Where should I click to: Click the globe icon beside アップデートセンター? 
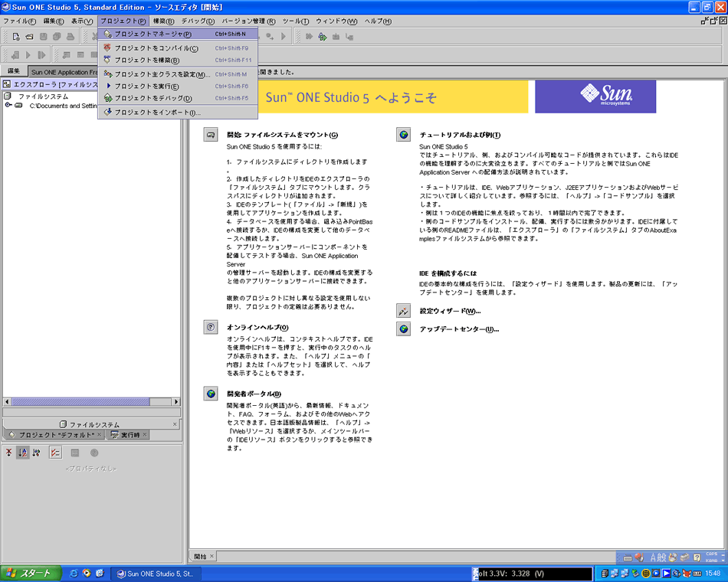point(403,329)
